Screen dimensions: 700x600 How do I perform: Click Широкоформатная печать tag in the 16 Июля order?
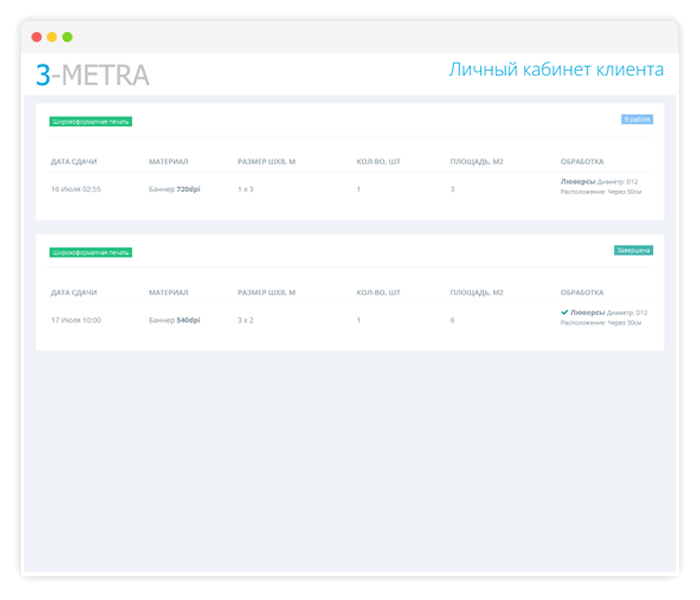(91, 121)
